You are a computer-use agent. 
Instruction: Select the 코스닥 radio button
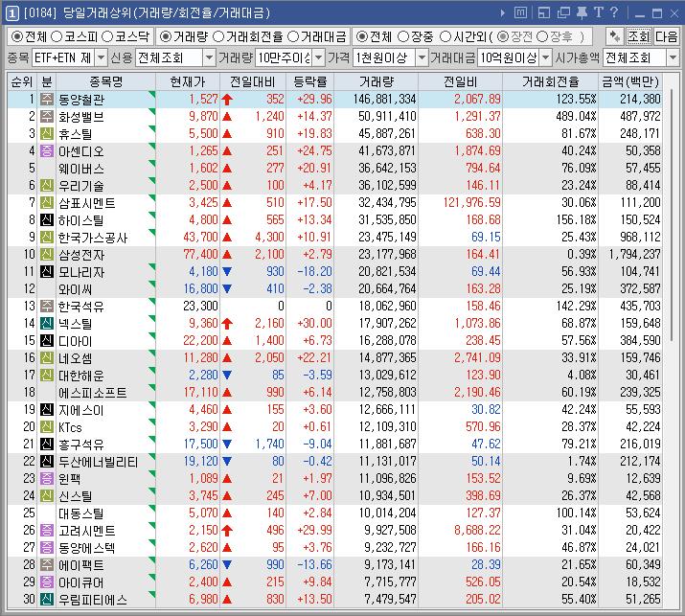point(107,36)
